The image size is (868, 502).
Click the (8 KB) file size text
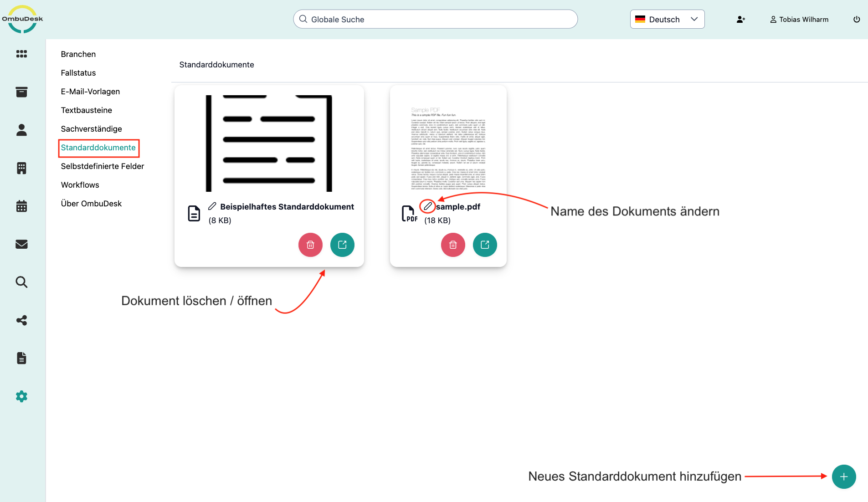[x=220, y=220]
